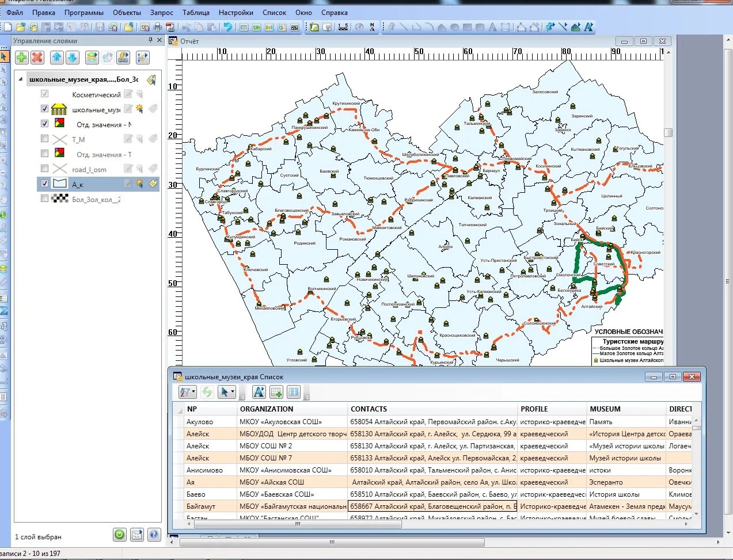The width and height of the screenshot is (733, 560).
Task: Click the add-record plus icon in Список toolbar
Action: (276, 392)
